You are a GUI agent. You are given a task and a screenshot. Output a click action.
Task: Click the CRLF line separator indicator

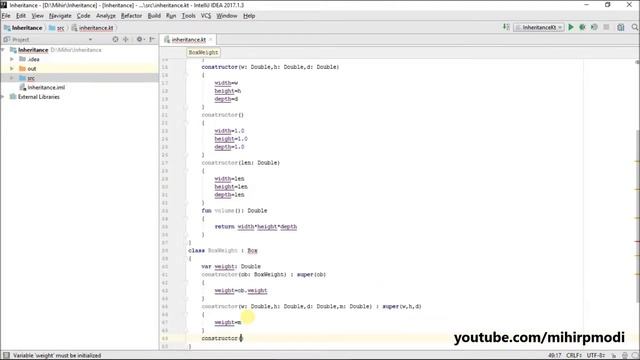[573, 356]
